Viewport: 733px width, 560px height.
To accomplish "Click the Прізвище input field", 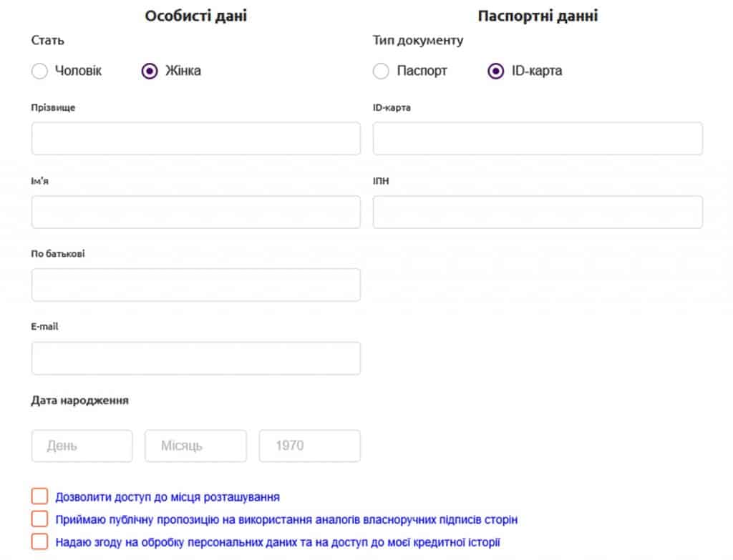I will tap(195, 138).
